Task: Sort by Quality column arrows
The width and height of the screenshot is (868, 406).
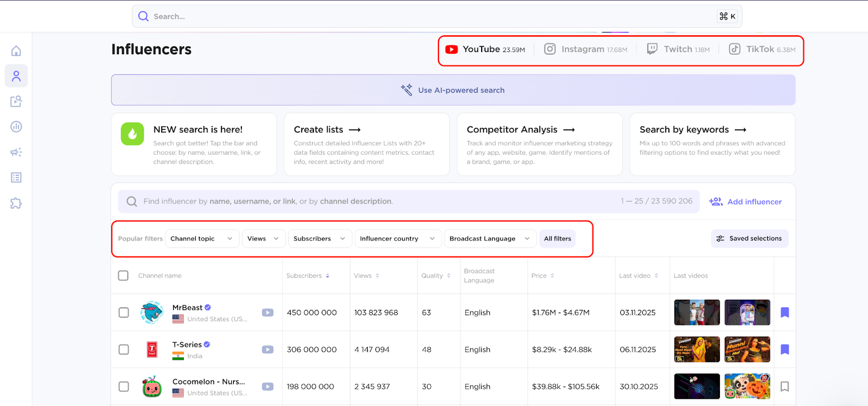Action: point(449,276)
